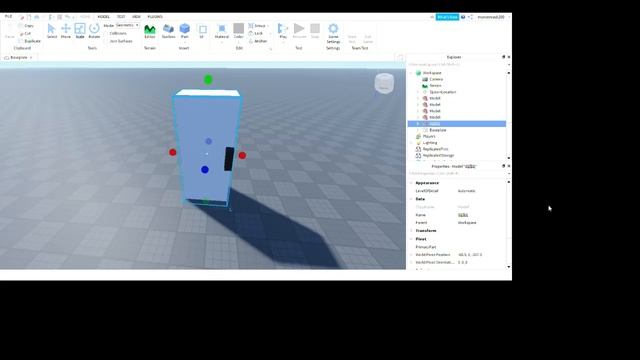
Task: Toggle the Join Surfaces checkbox
Action: 106,41
